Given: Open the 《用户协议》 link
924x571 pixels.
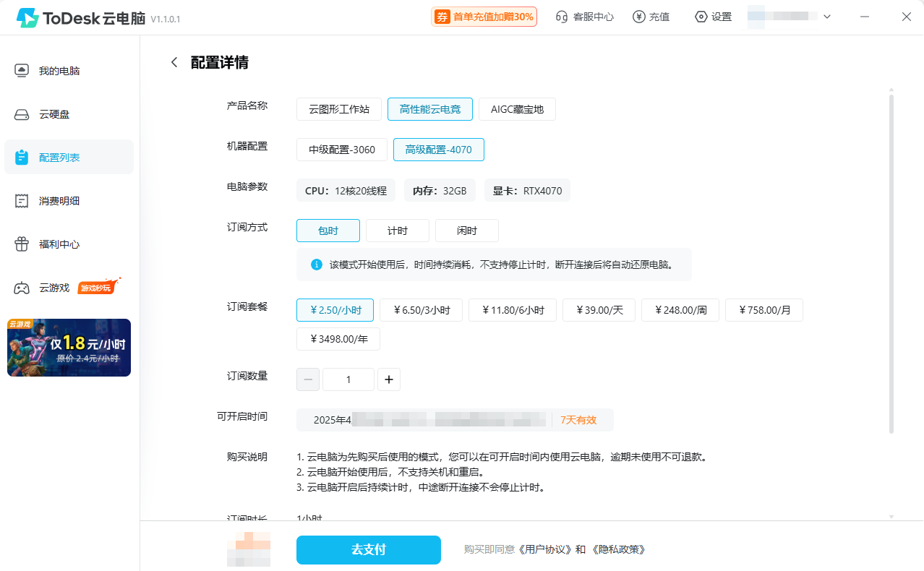Looking at the screenshot, I should pos(547,550).
